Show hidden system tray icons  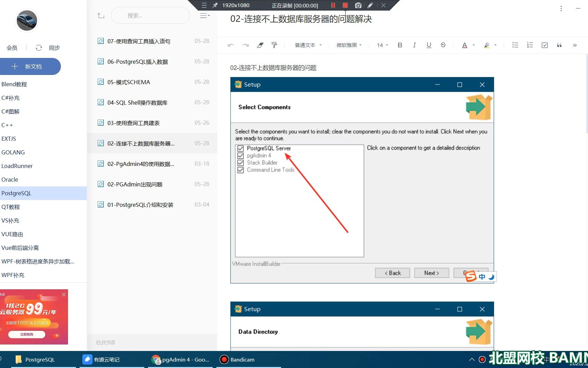click(x=472, y=359)
